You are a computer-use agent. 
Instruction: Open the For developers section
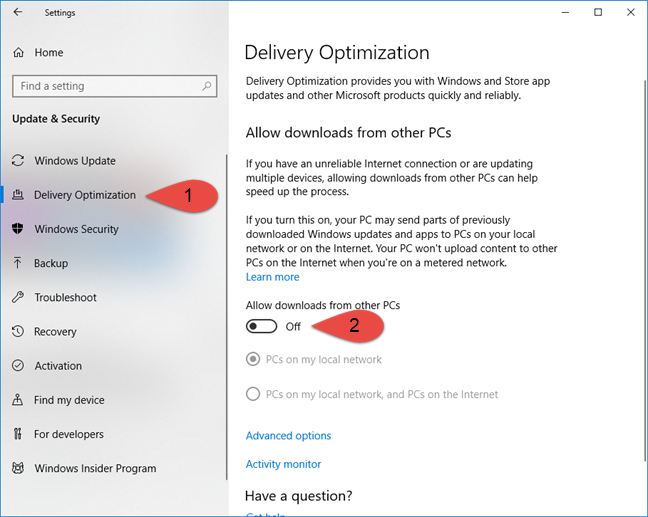pos(69,434)
